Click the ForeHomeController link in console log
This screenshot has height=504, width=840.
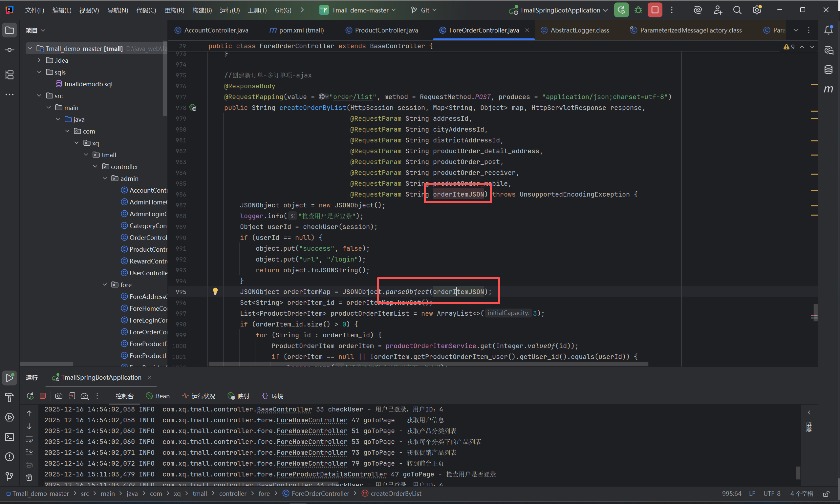[312, 420]
